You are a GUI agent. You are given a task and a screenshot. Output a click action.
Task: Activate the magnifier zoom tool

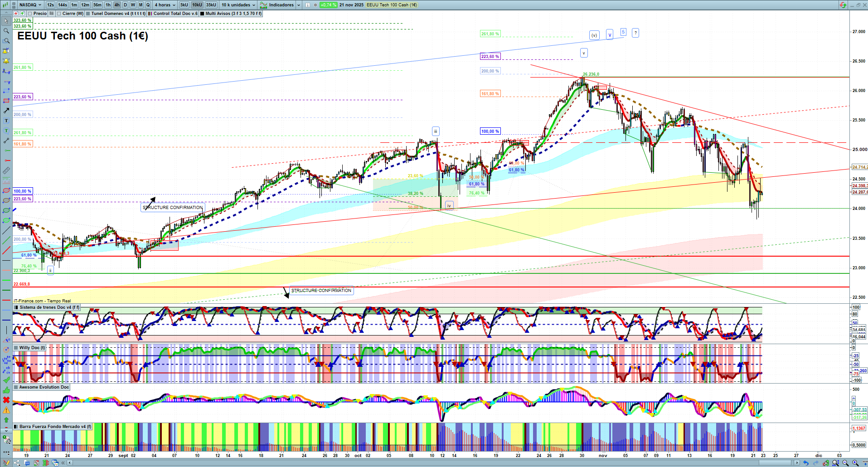point(6,31)
